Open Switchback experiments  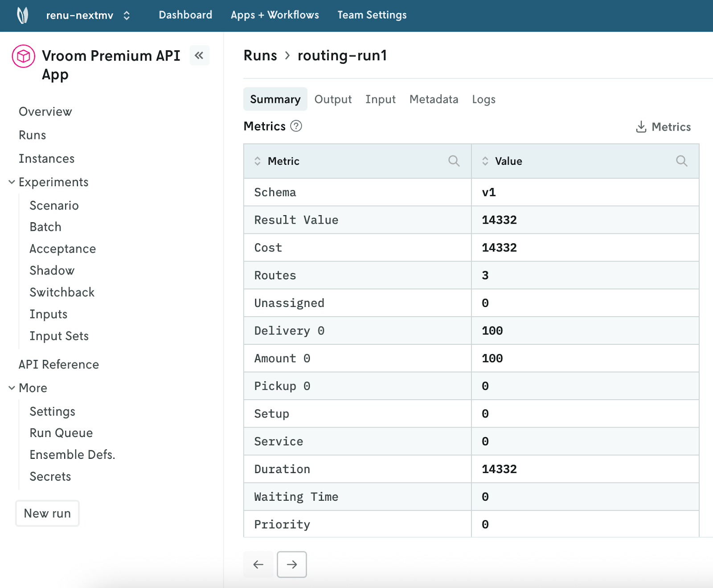click(62, 293)
